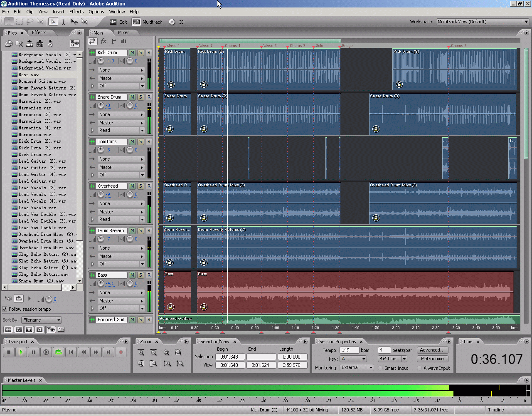Toggle Follow session tempo checkbox
Viewport: 532px width, 416px height.
[x=5, y=309]
